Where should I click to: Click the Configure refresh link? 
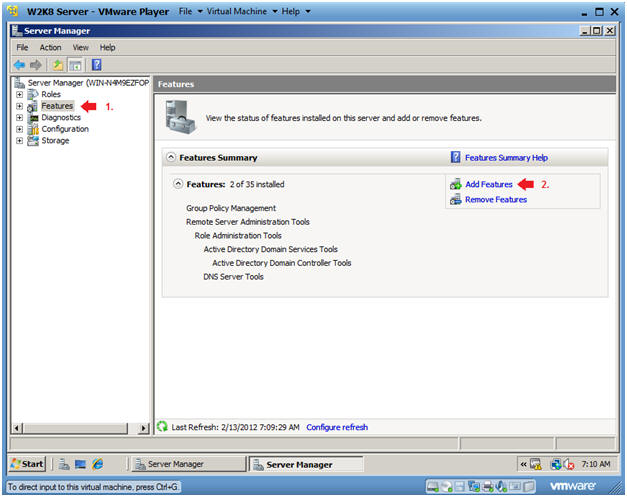click(337, 427)
